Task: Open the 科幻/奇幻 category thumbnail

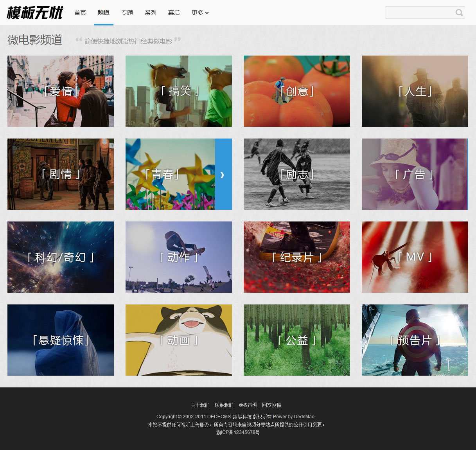Action: [61, 257]
